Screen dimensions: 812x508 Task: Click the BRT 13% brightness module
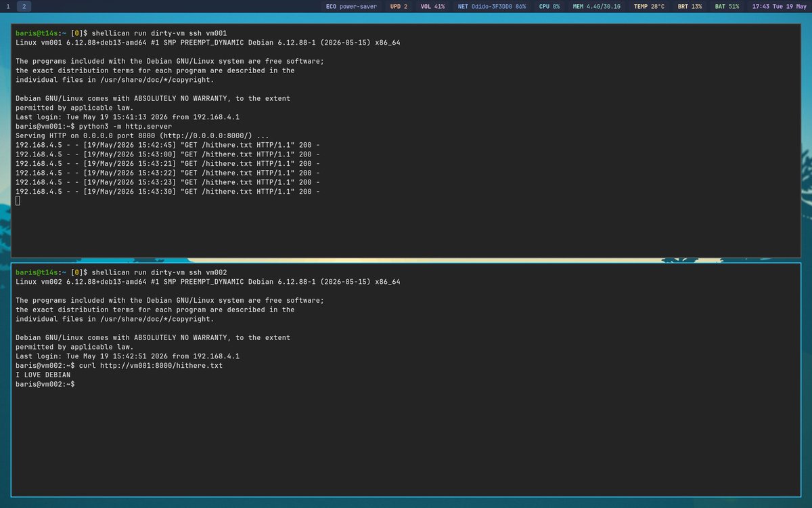click(690, 6)
